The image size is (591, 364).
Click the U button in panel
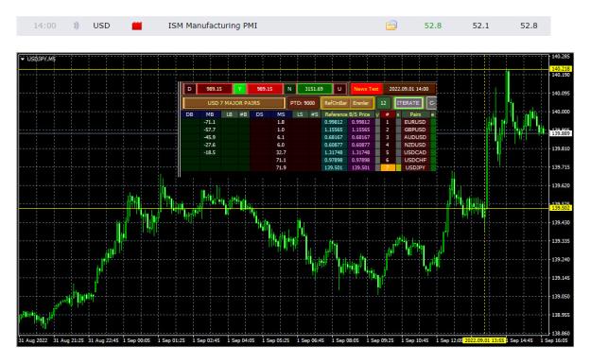(339, 89)
